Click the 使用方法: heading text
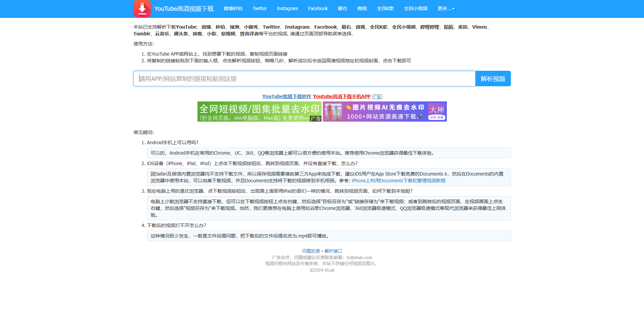 [144, 44]
